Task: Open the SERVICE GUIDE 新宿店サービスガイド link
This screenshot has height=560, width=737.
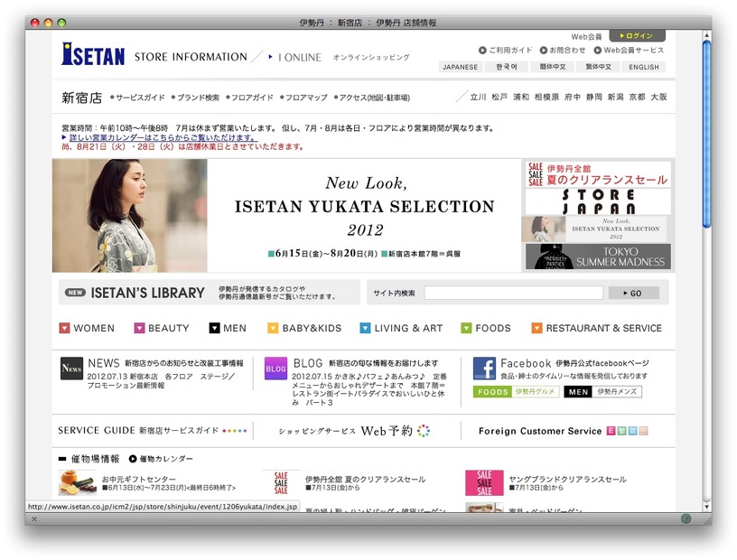Action: point(153,430)
